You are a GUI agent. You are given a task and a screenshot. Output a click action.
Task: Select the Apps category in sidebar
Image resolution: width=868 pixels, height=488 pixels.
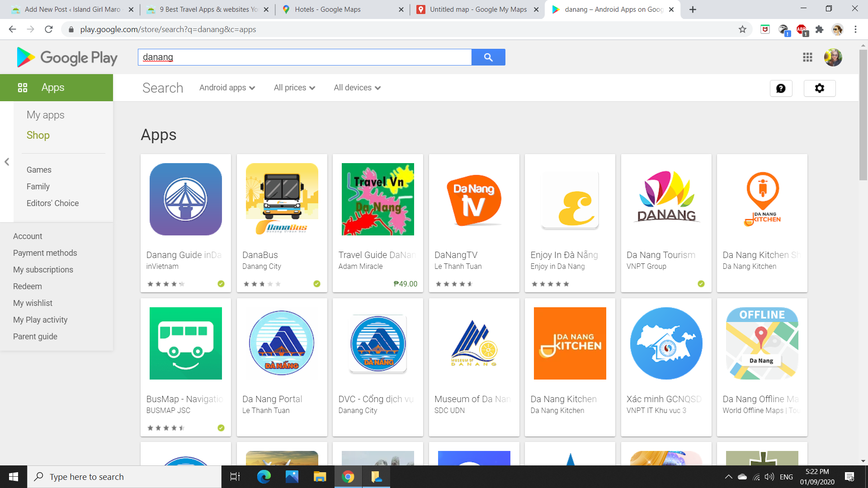pos(57,88)
